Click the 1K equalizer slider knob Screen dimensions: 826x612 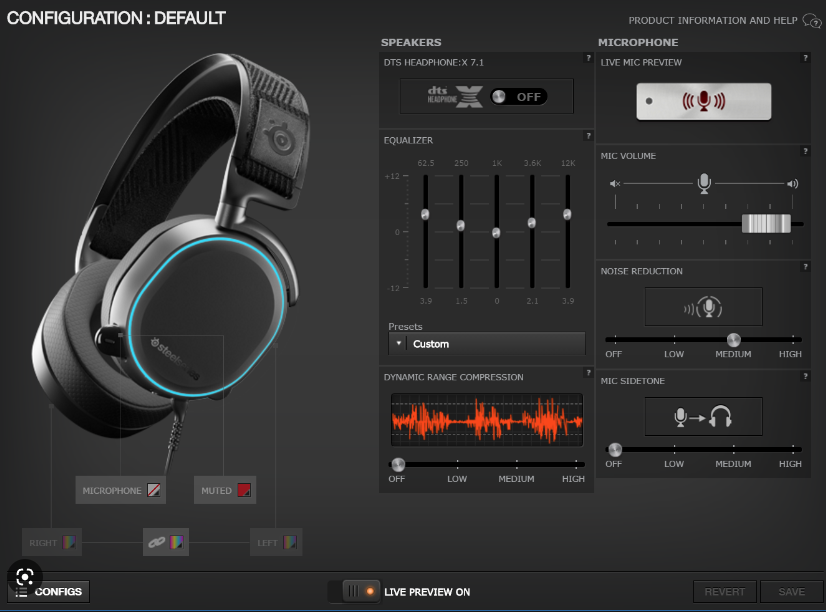point(496,232)
